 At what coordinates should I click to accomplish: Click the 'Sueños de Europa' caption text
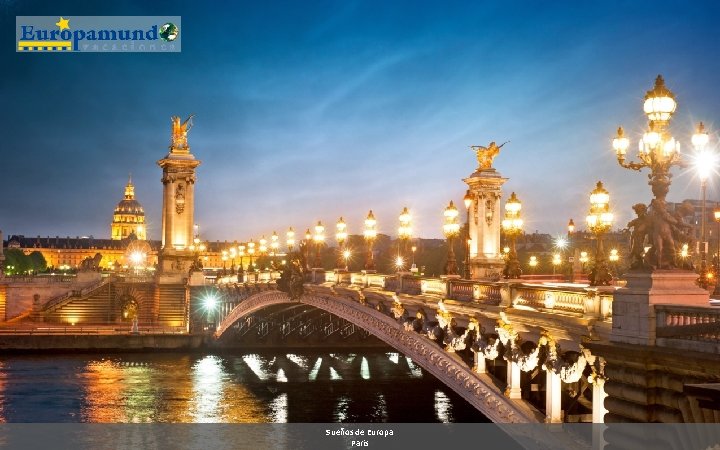360,433
